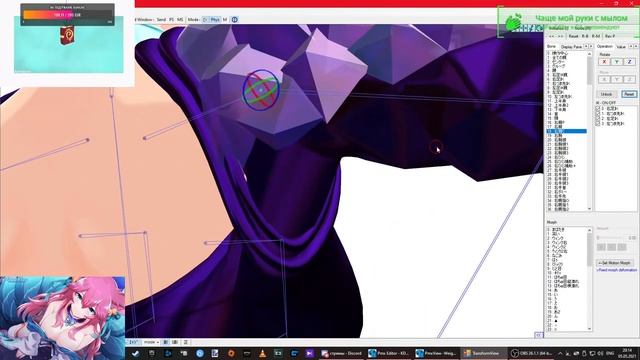640x360 pixels.
Task: Click the Rotate Z axis button
Action: pyautogui.click(x=629, y=62)
